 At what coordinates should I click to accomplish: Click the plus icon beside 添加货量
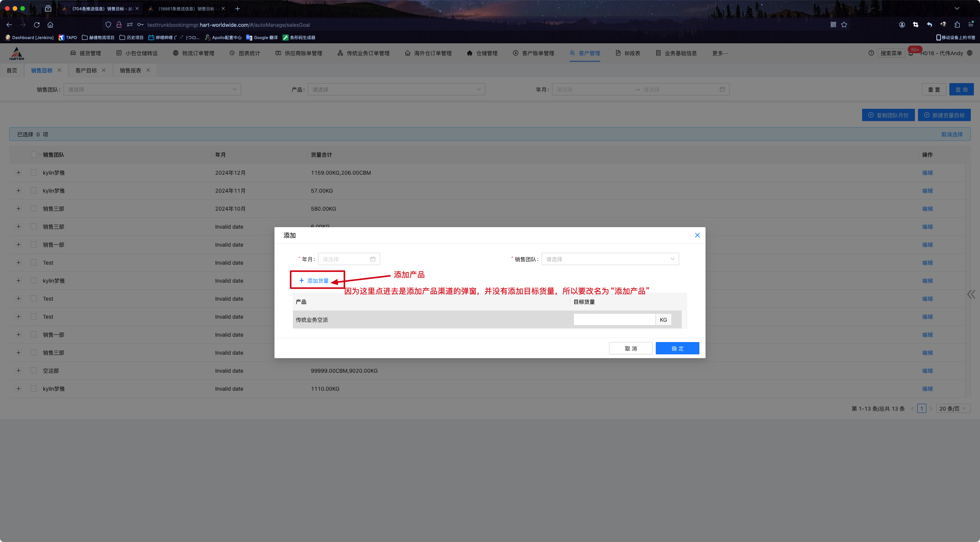click(x=302, y=280)
